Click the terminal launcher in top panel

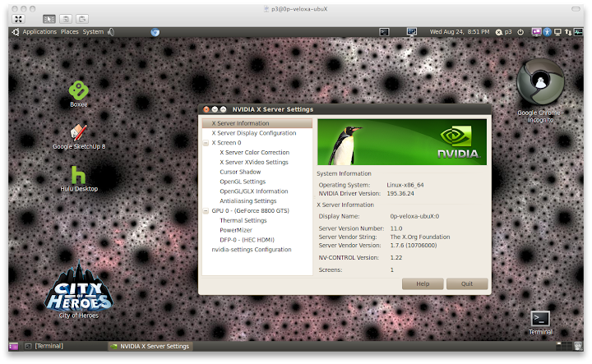tap(384, 32)
